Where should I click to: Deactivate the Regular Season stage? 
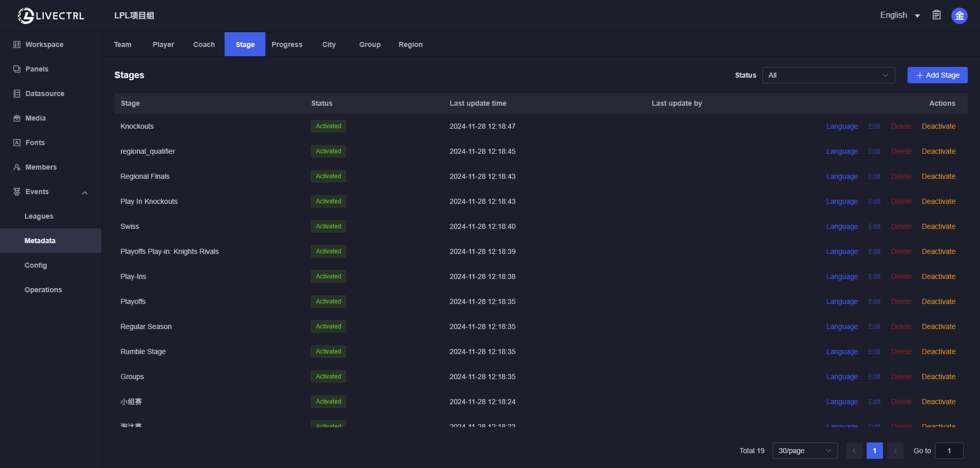(938, 326)
